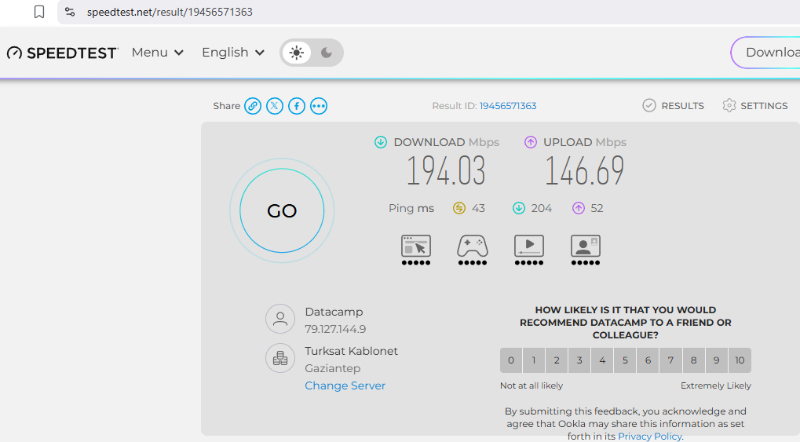
Task: Switch to dark mode moon toggle
Action: click(x=327, y=53)
